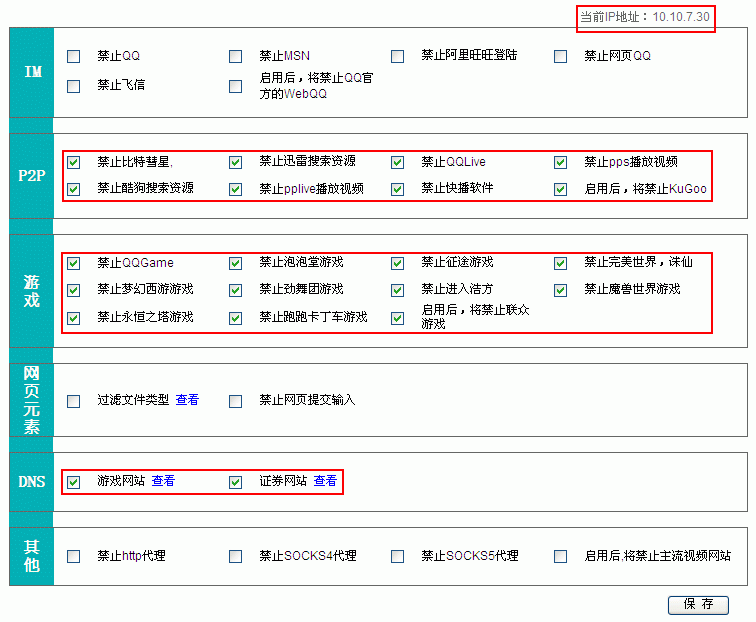The image size is (756, 622).
Task: Click 查看 link next to 游戏网站
Action: pyautogui.click(x=163, y=481)
